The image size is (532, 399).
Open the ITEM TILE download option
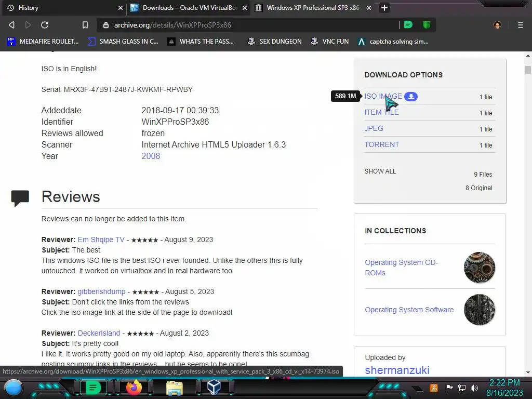click(381, 112)
